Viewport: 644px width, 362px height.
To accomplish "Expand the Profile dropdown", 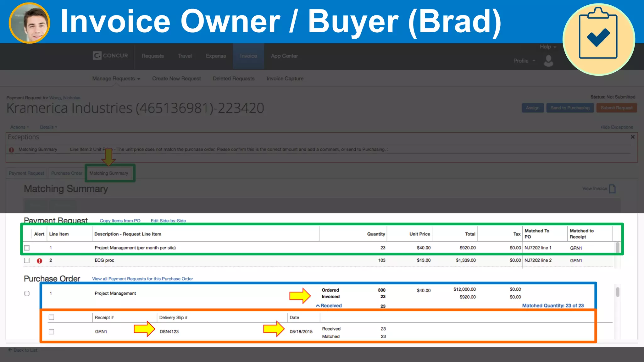I will click(x=524, y=61).
